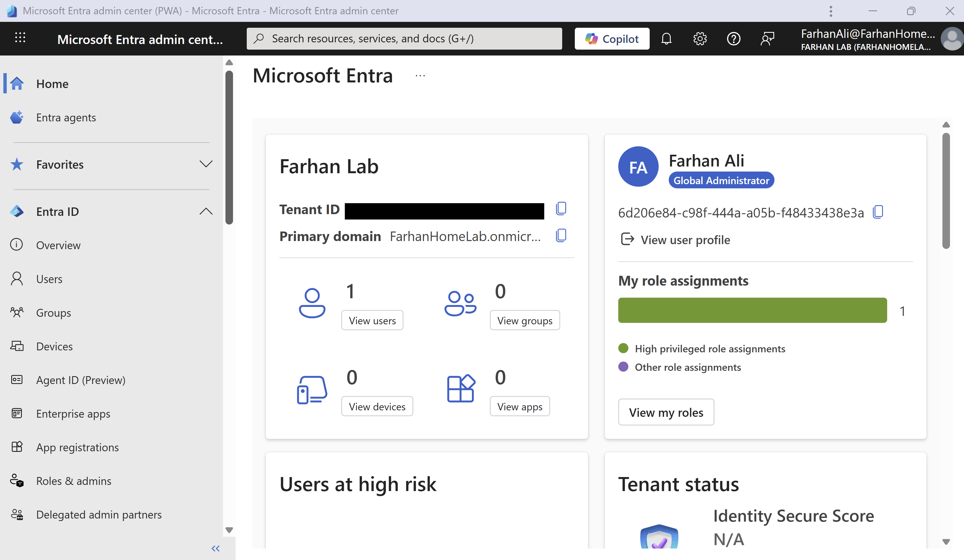Click the green role assignments bar
This screenshot has width=964, height=560.
pos(752,310)
